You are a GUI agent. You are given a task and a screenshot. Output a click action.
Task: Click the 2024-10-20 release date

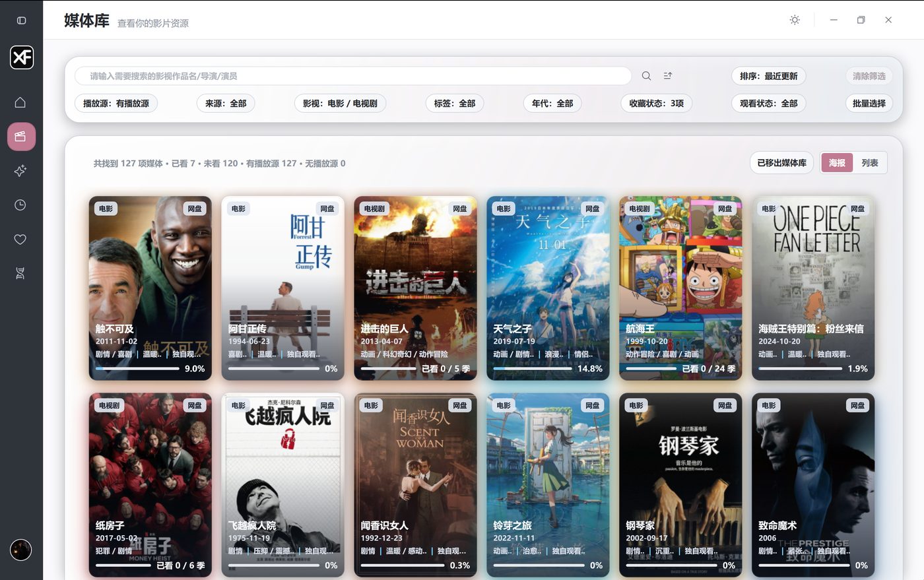click(x=779, y=341)
